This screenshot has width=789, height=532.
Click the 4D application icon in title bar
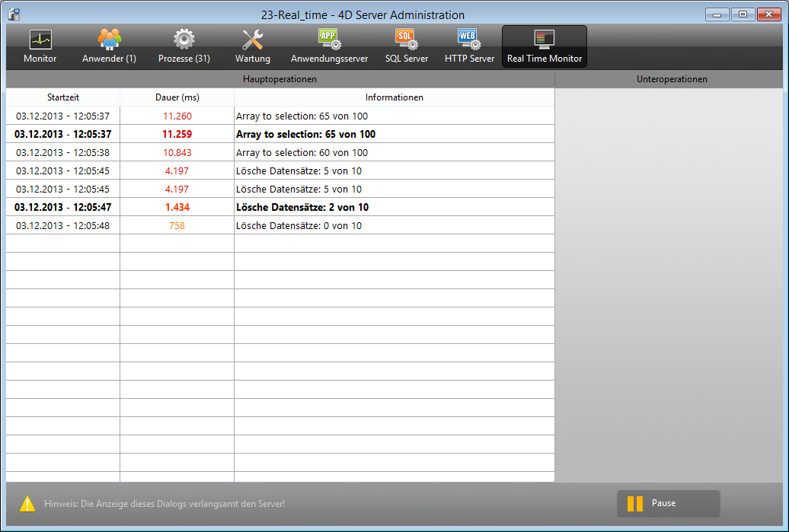[x=13, y=14]
